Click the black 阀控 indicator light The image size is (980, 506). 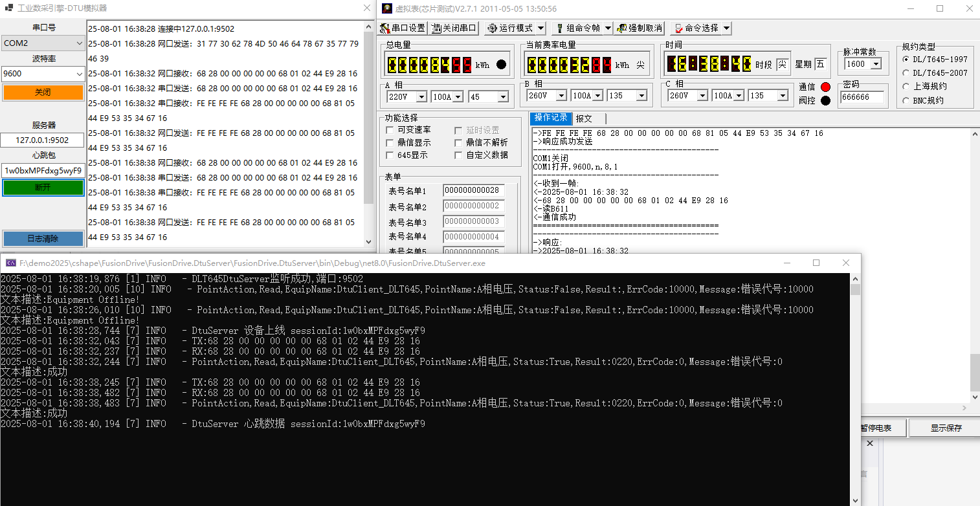pos(825,100)
